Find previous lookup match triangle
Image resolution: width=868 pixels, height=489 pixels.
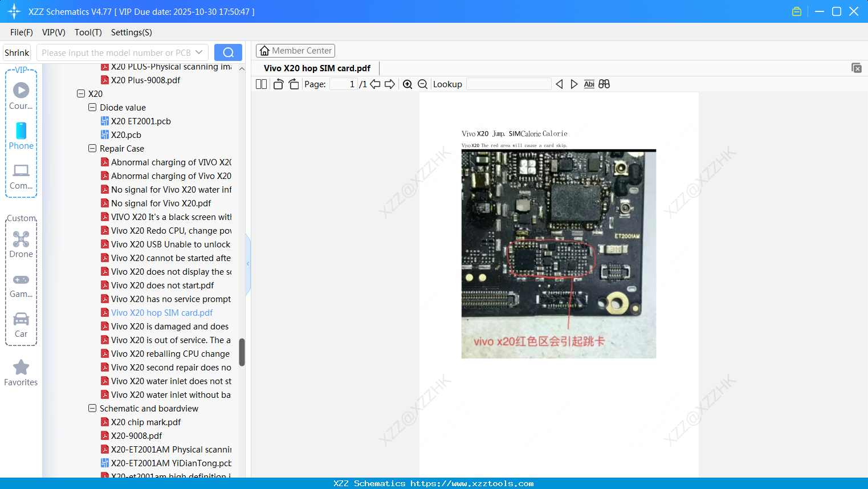point(559,84)
